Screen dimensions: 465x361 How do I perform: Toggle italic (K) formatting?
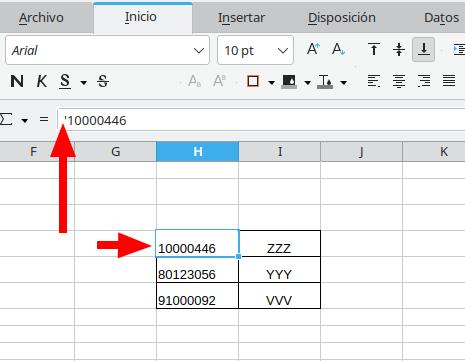click(x=42, y=81)
